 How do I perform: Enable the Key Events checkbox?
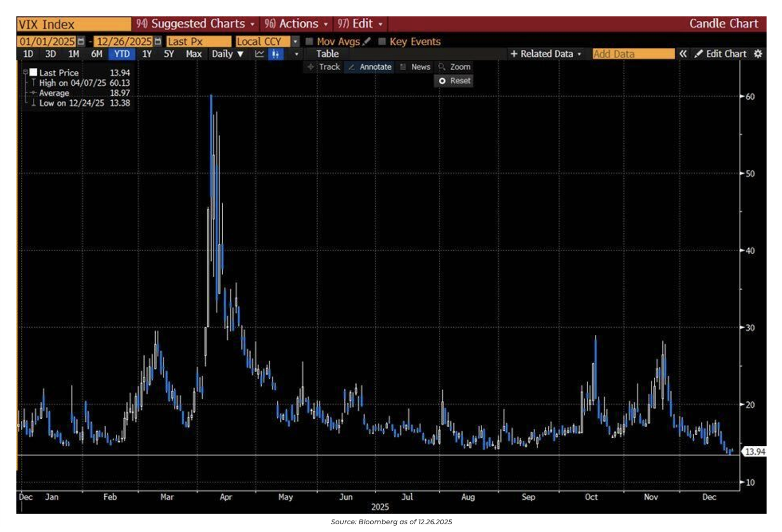click(382, 41)
